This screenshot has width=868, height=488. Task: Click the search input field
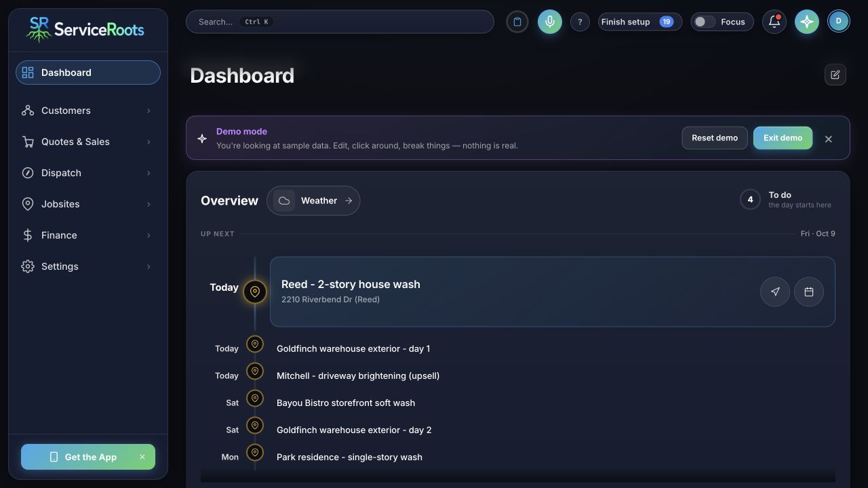[340, 22]
